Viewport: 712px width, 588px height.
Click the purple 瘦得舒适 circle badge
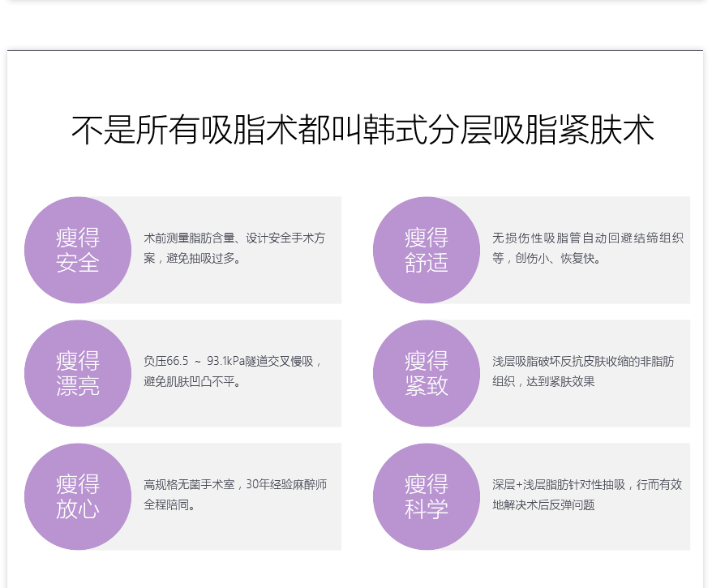pos(427,250)
